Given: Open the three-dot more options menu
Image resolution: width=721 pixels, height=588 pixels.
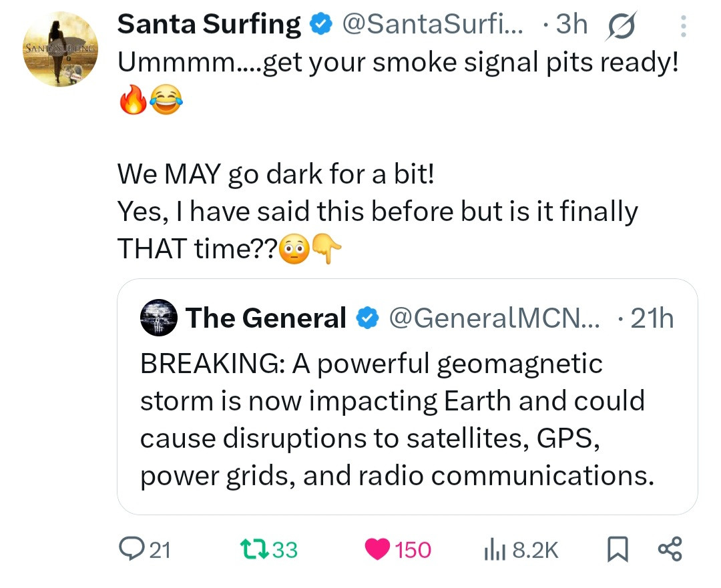Looking at the screenshot, I should pyautogui.click(x=682, y=25).
